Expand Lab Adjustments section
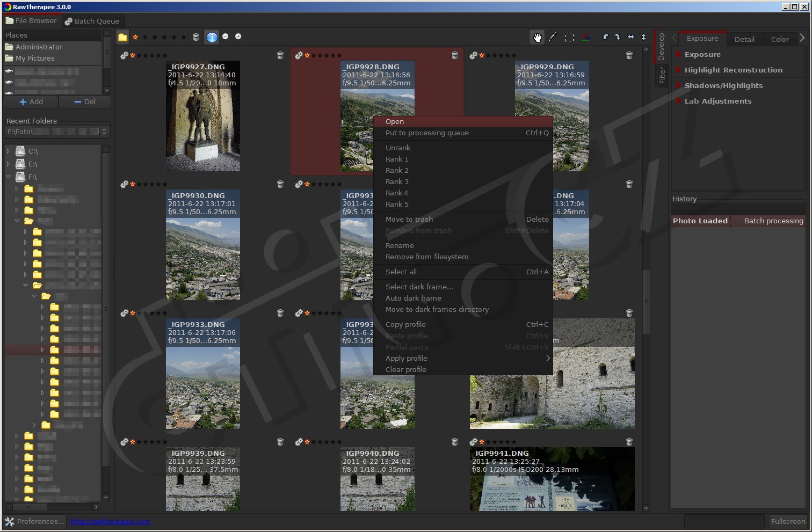This screenshot has height=532, width=812. click(679, 101)
